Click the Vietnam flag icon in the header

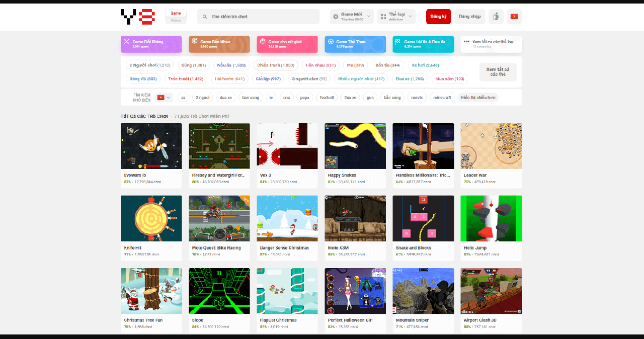click(x=514, y=16)
